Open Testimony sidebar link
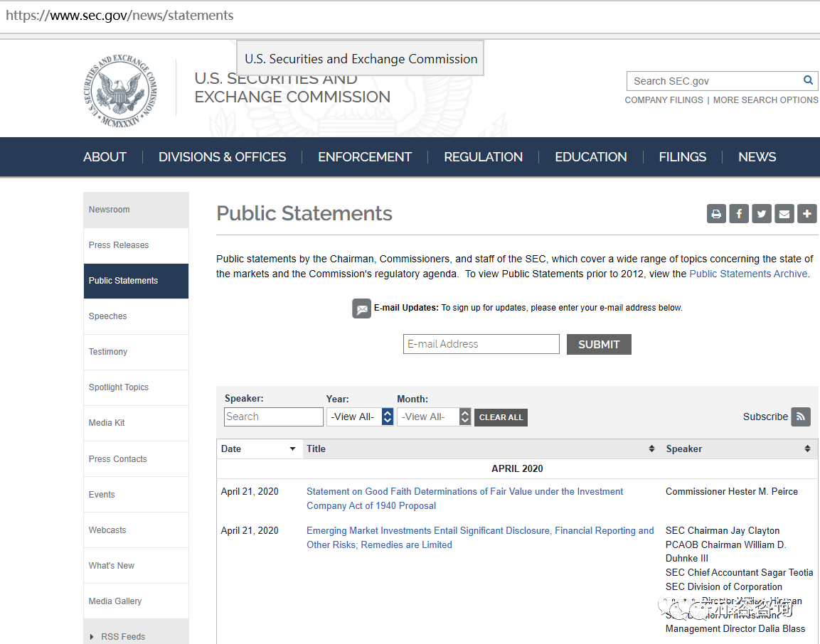The width and height of the screenshot is (820, 644). coord(136,352)
